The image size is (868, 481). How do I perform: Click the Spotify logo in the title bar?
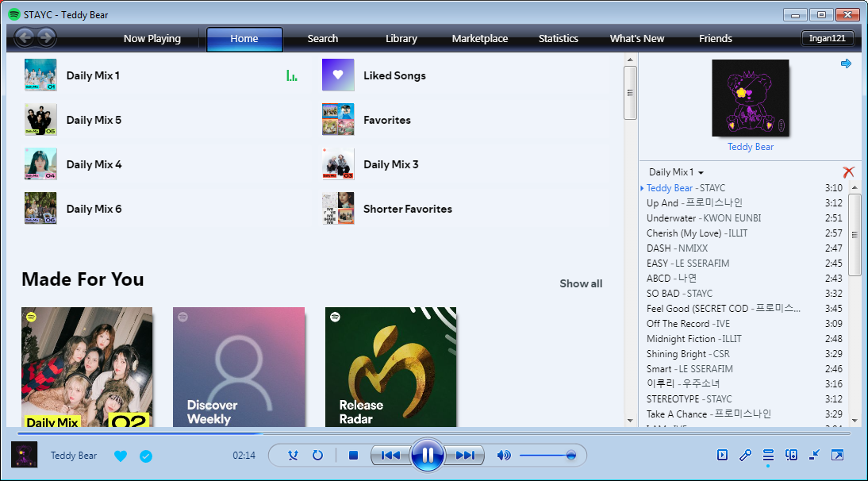(x=14, y=14)
